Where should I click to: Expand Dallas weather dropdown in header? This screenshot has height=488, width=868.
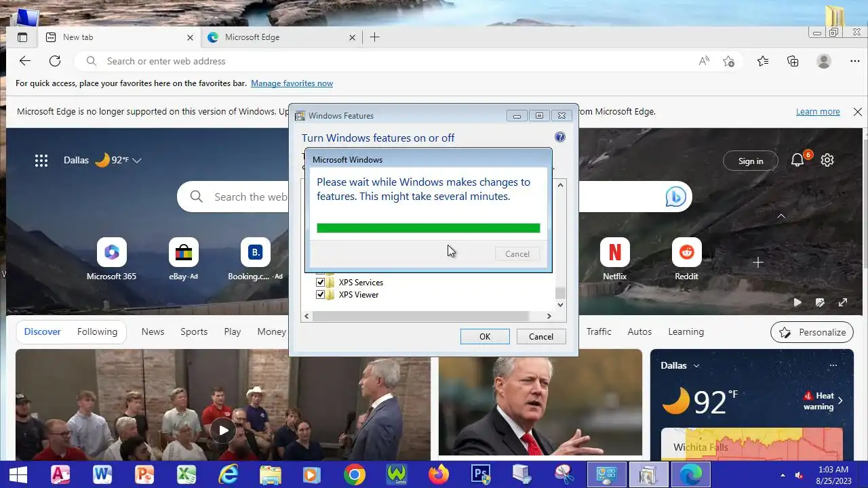(x=137, y=161)
